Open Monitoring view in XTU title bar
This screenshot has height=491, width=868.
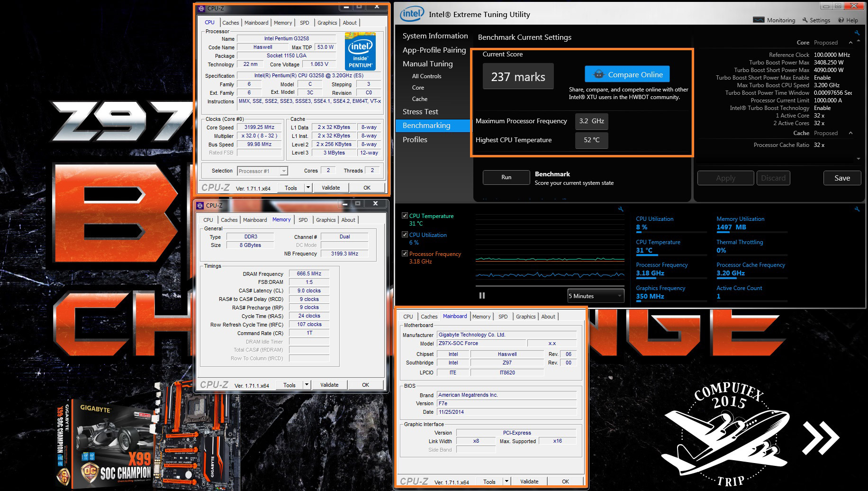(774, 20)
